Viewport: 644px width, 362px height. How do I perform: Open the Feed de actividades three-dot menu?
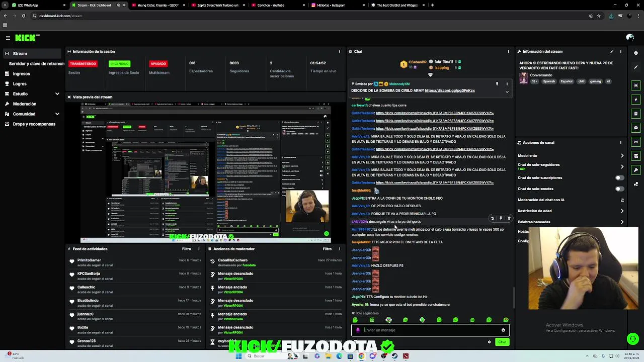pyautogui.click(x=199, y=249)
